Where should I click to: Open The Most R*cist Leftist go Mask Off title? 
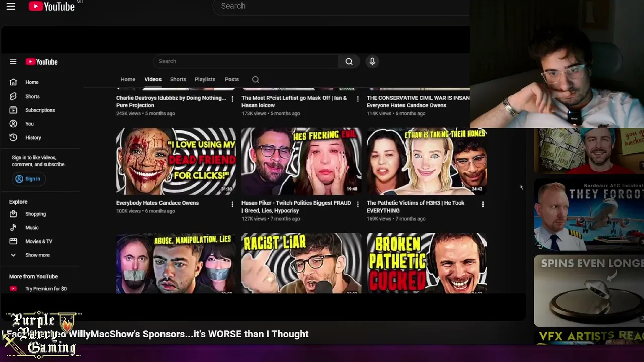click(294, 102)
